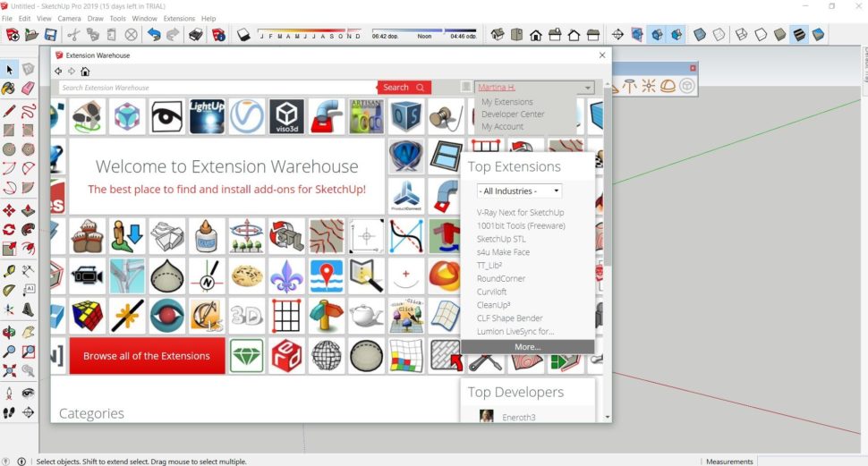Image resolution: width=868 pixels, height=466 pixels.
Task: Open the Artisan extension tile
Action: click(367, 117)
